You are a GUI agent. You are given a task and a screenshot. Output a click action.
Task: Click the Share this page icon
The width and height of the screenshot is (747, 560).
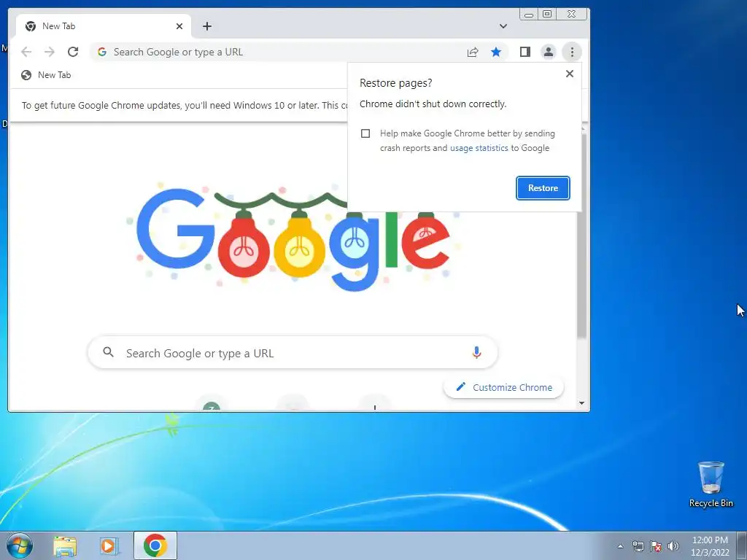(x=473, y=52)
